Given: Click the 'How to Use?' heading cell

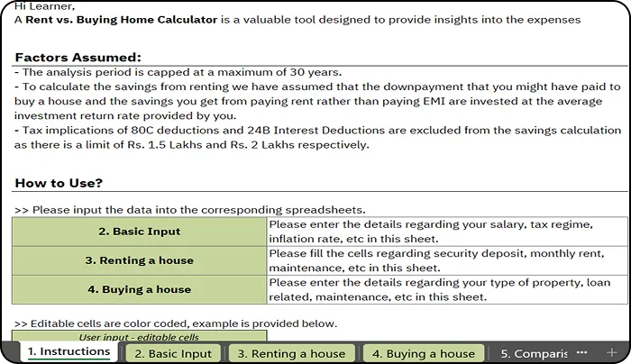Looking at the screenshot, I should point(59,183).
